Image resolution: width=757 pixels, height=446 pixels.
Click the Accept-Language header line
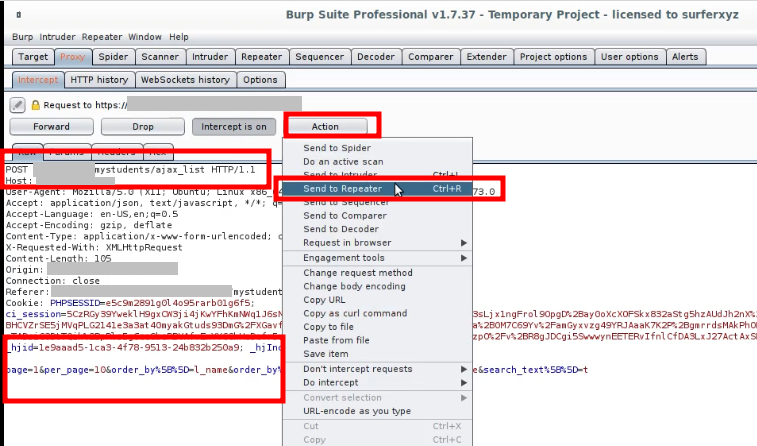[x=92, y=214]
